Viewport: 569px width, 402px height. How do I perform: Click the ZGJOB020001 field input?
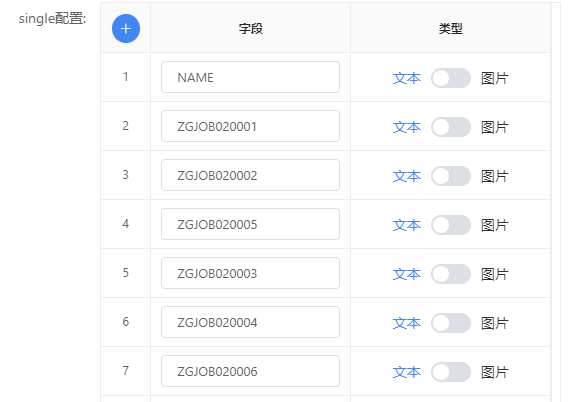250,126
